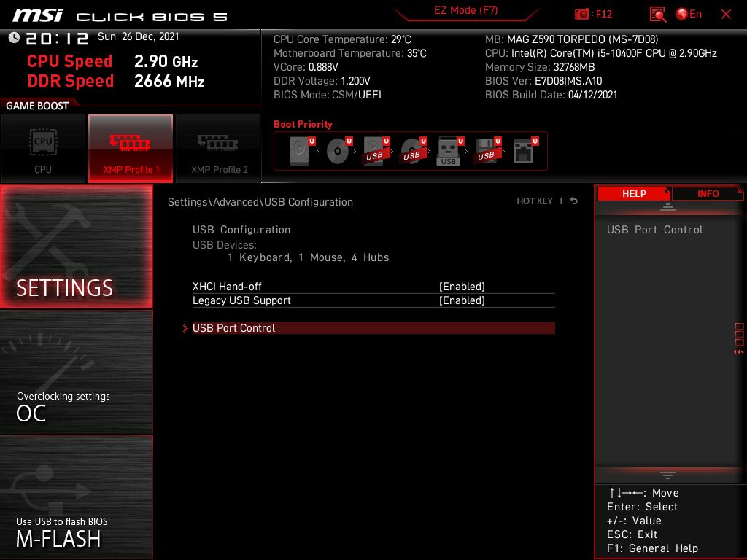Click the hard disk boot priority icon

300,152
